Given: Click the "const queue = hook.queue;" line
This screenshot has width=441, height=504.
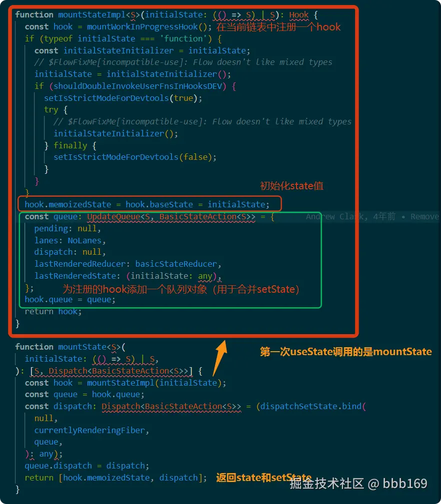Looking at the screenshot, I should (x=84, y=395).
